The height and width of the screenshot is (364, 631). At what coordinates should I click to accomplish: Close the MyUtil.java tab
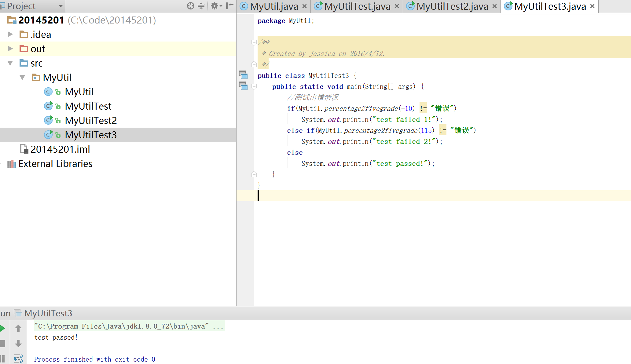304,6
